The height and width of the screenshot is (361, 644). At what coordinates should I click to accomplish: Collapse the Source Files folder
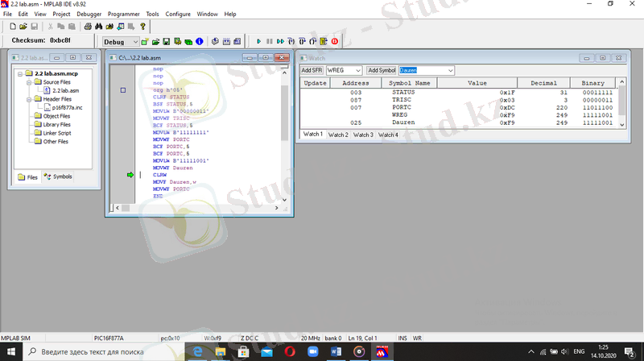27,82
